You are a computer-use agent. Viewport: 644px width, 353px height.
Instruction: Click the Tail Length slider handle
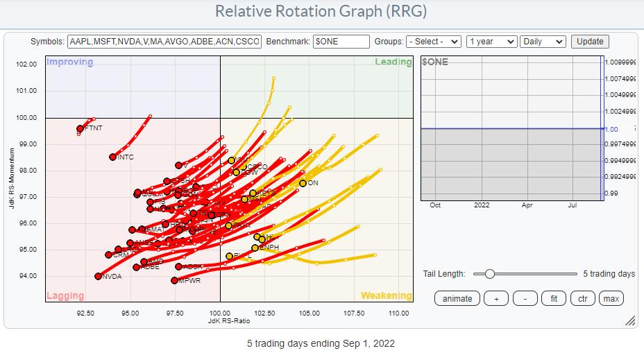click(489, 274)
